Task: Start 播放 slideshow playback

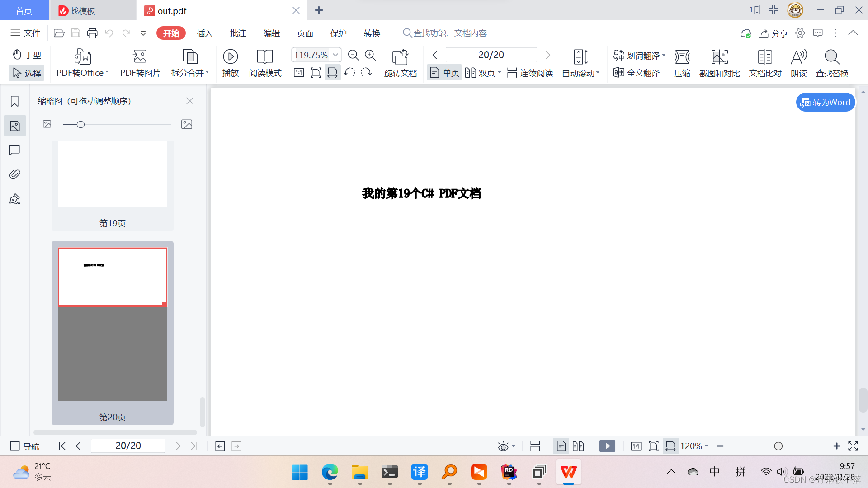Action: tap(231, 63)
